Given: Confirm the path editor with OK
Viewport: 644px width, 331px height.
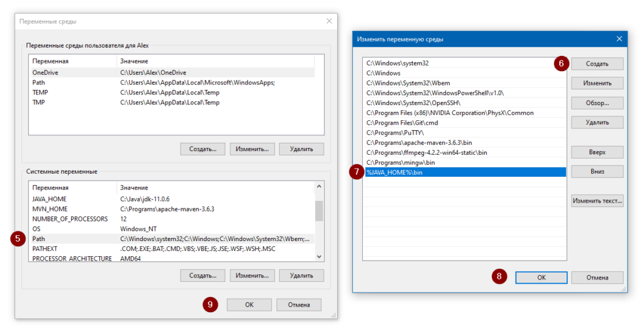Looking at the screenshot, I should click(x=541, y=278).
